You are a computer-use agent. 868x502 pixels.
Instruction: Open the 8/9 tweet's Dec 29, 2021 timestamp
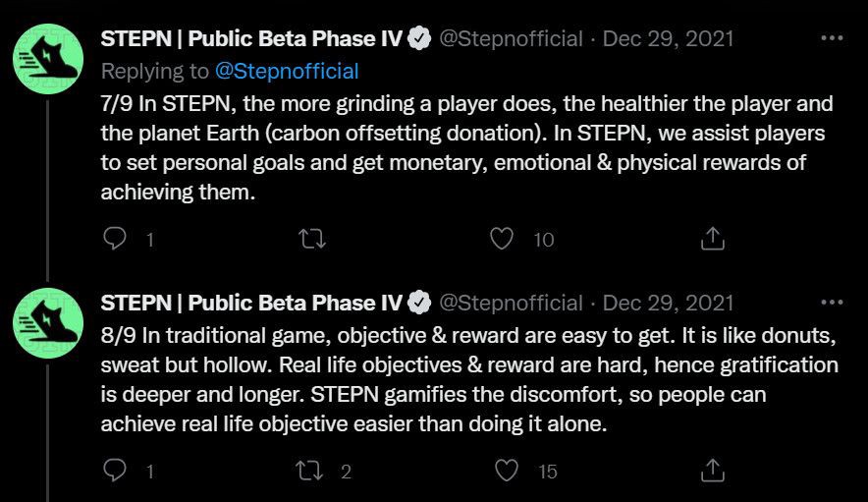[668, 302]
